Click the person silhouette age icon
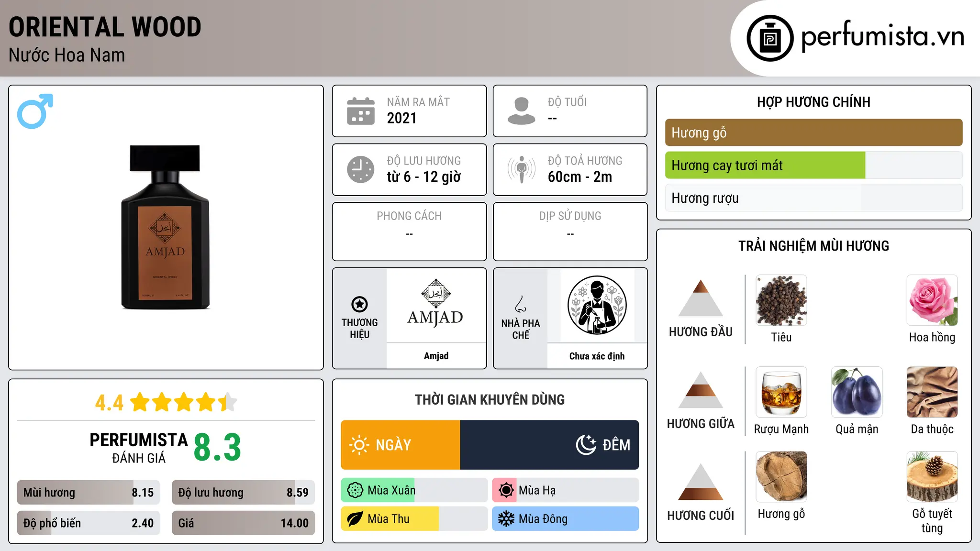The width and height of the screenshot is (980, 551). tap(521, 111)
